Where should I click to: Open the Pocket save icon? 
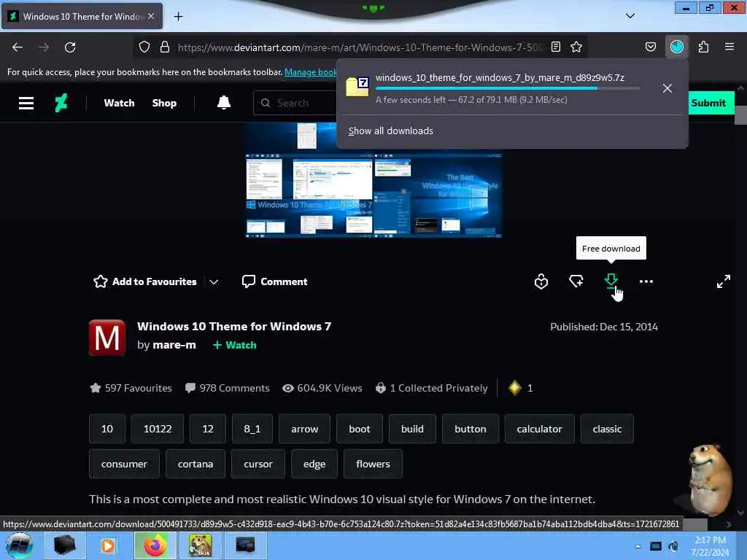click(x=651, y=47)
